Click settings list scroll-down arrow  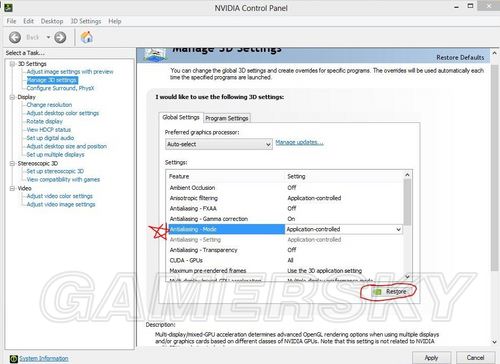[x=407, y=277]
